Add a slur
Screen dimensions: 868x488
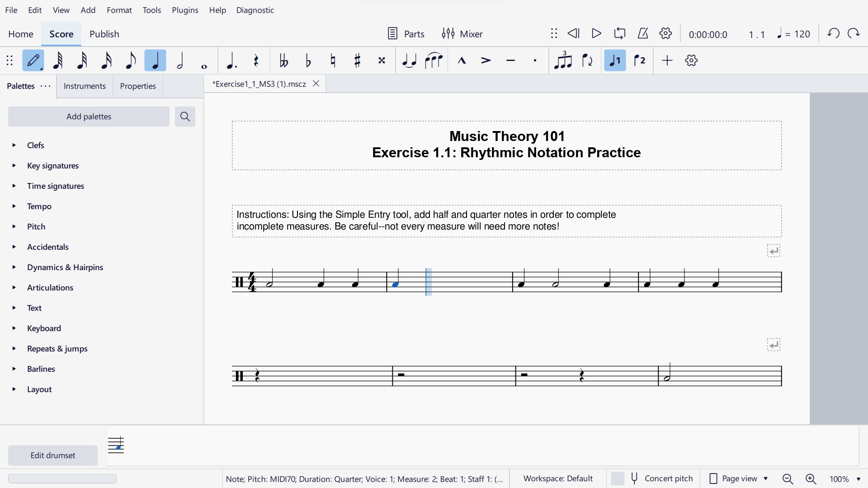coord(434,61)
